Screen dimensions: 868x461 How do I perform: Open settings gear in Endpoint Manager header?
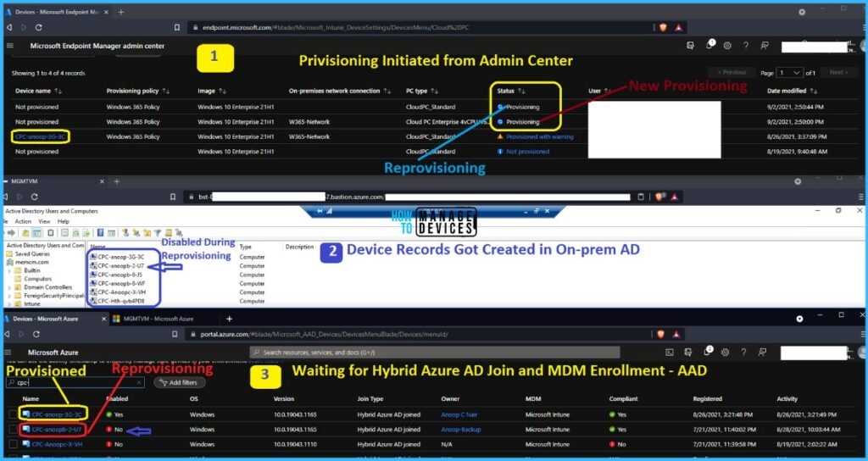coord(727,46)
